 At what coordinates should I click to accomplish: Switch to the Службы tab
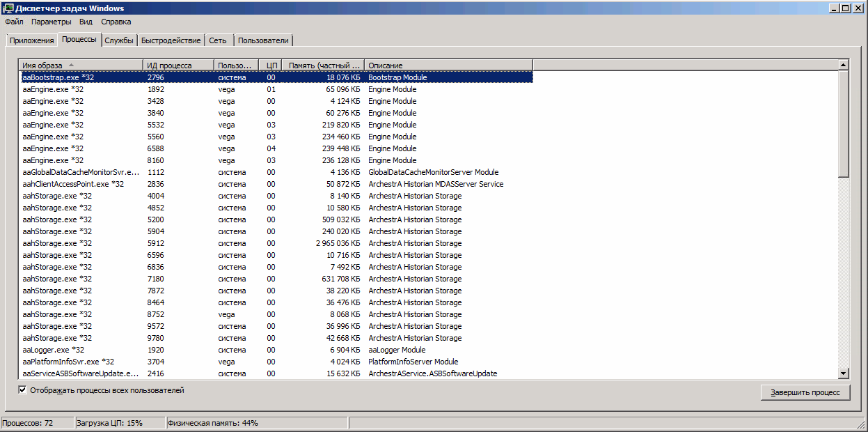click(x=119, y=40)
